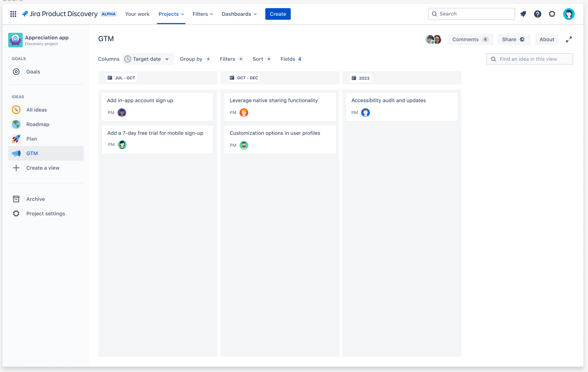Click the blue Create button
The height and width of the screenshot is (372, 588).
(x=278, y=14)
